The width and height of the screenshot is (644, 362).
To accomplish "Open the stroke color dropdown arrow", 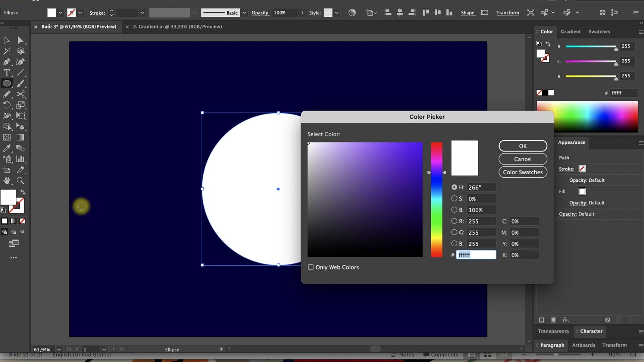I will click(80, 13).
